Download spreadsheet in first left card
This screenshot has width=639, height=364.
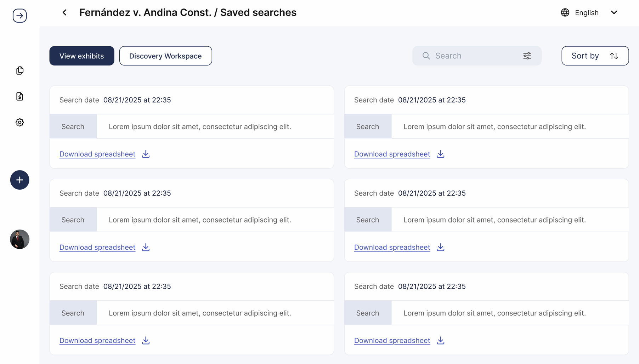[x=97, y=154]
